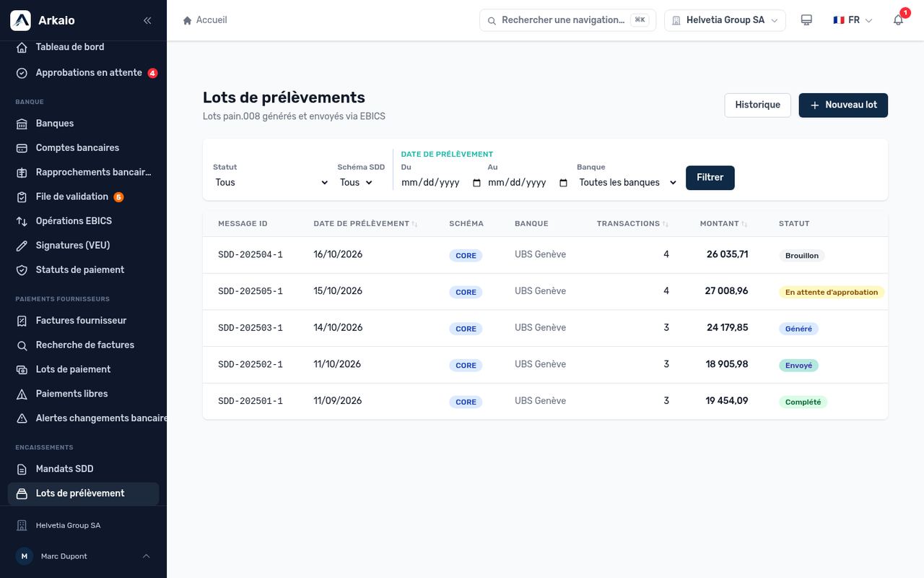Click the home icon next to Accueil
The image size is (924, 578).
tap(188, 20)
